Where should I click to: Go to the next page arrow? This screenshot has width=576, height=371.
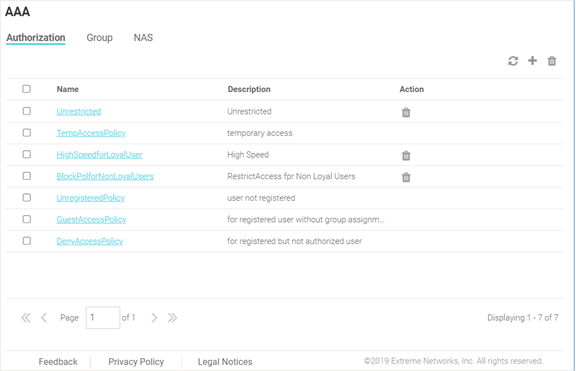[x=154, y=318]
